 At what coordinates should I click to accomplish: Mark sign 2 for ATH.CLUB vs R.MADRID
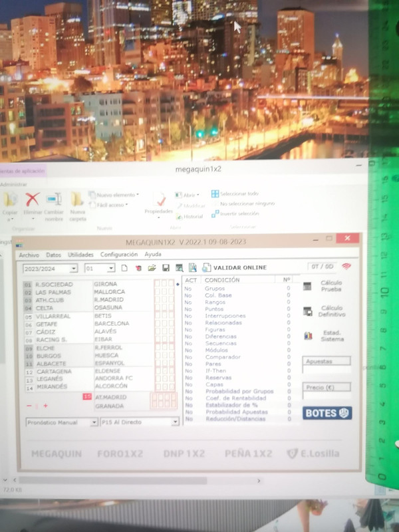tap(172, 300)
